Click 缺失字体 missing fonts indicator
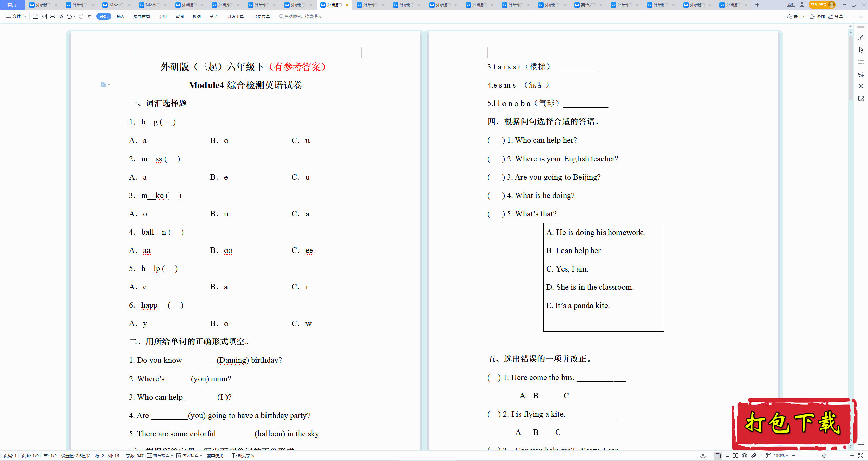The image size is (868, 461). 243,456
